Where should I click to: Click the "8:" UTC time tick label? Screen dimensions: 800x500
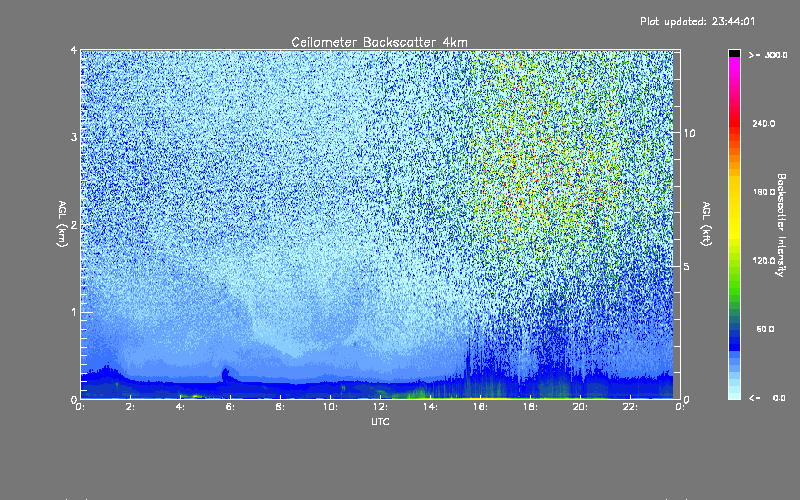[280, 407]
